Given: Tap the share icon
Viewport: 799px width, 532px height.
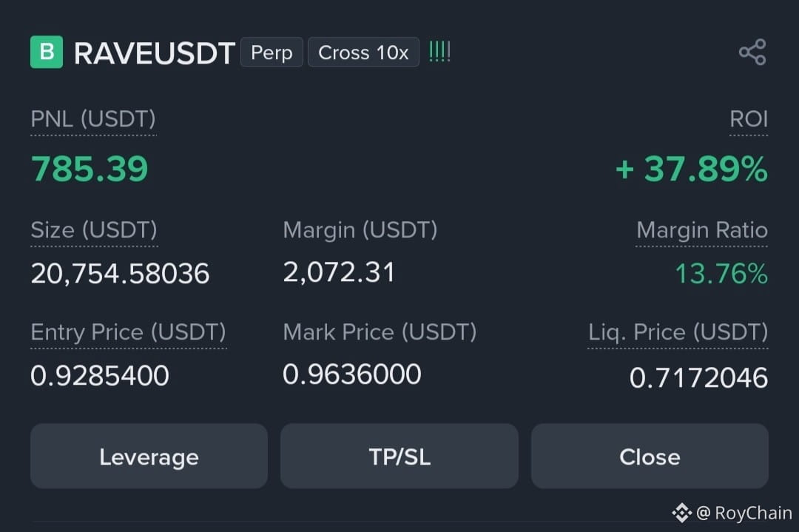Looking at the screenshot, I should click(752, 52).
